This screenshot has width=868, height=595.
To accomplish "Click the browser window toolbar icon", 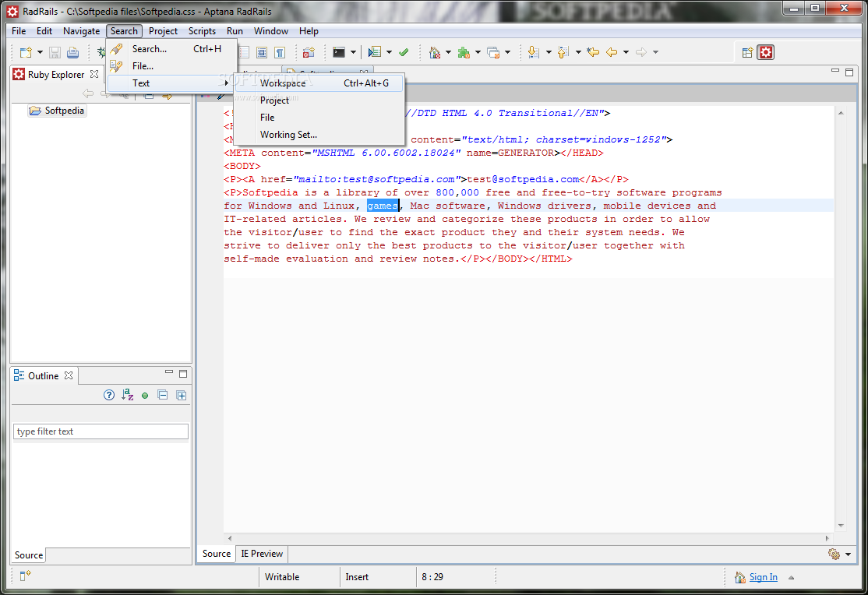I will click(493, 53).
